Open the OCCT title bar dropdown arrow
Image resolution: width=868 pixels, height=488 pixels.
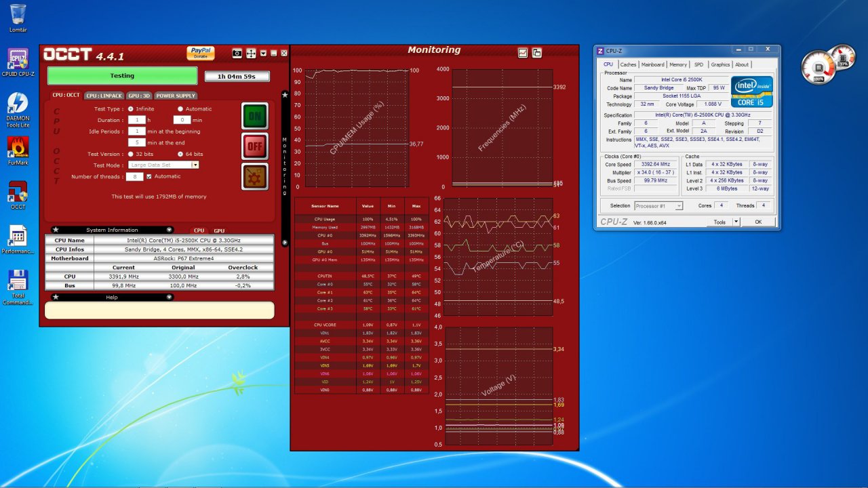coord(263,53)
